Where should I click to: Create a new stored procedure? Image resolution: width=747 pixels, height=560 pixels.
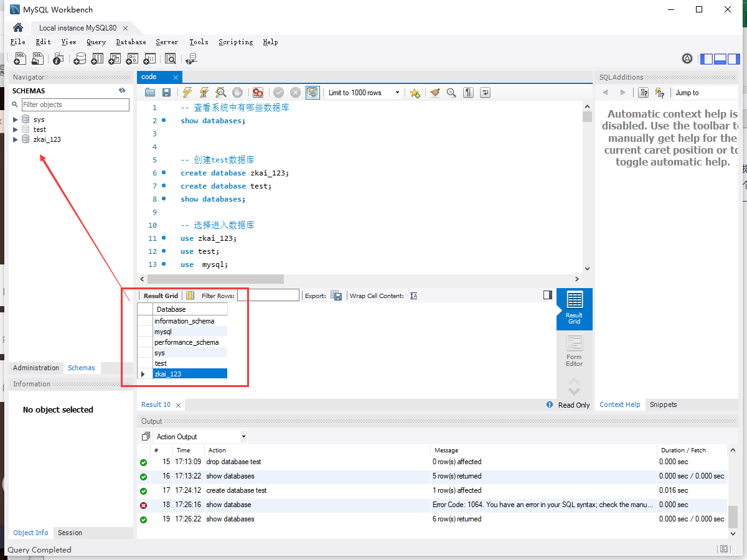132,58
